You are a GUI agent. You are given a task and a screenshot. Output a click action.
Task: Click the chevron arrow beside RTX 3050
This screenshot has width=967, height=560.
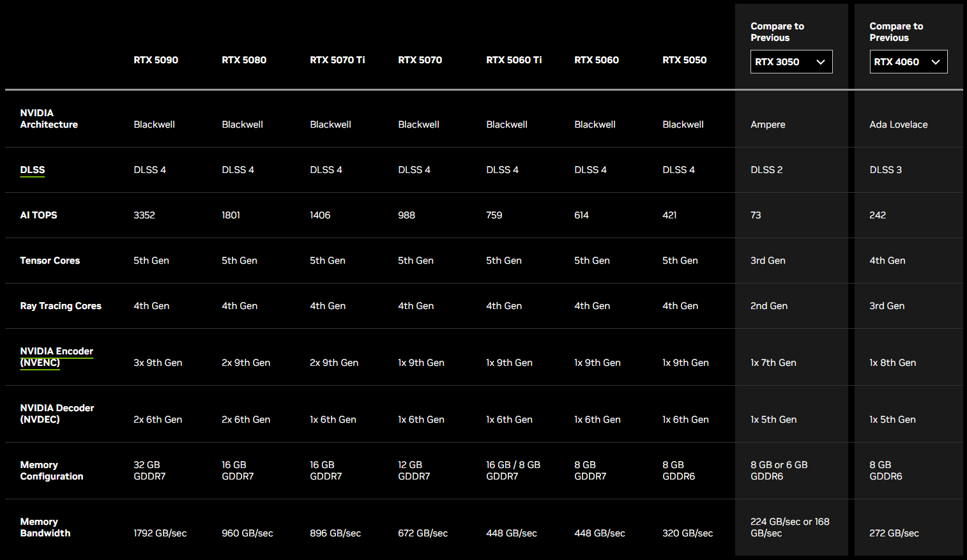pos(821,62)
